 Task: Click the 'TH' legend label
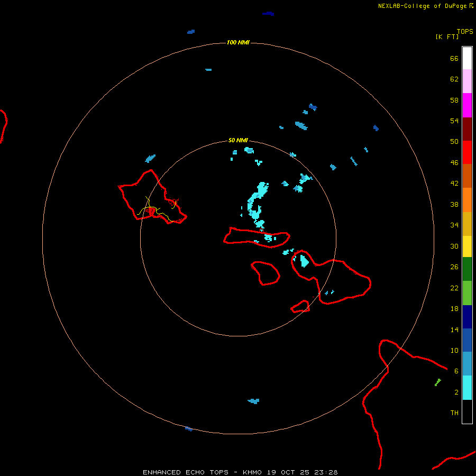454,413
